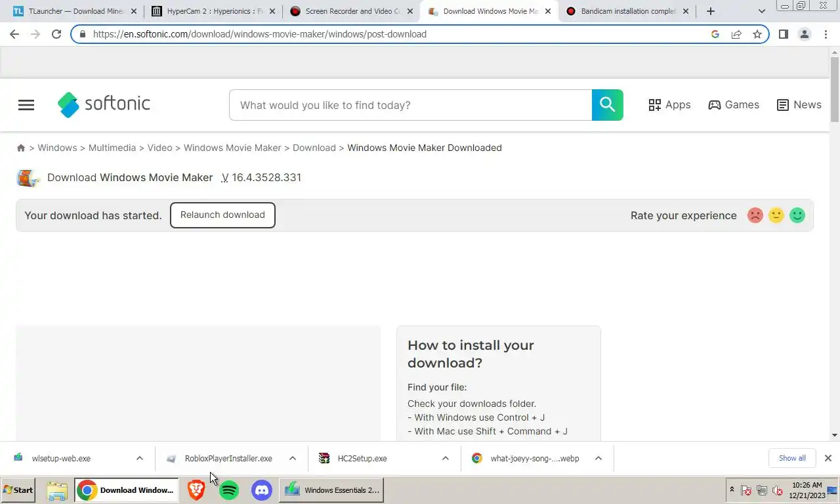Go to Multimedia breadcrumb link
The height and width of the screenshot is (504, 840).
click(112, 148)
